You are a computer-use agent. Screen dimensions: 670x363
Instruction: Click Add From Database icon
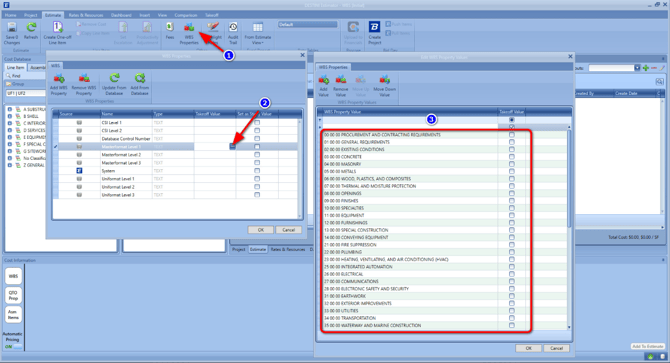(140, 78)
